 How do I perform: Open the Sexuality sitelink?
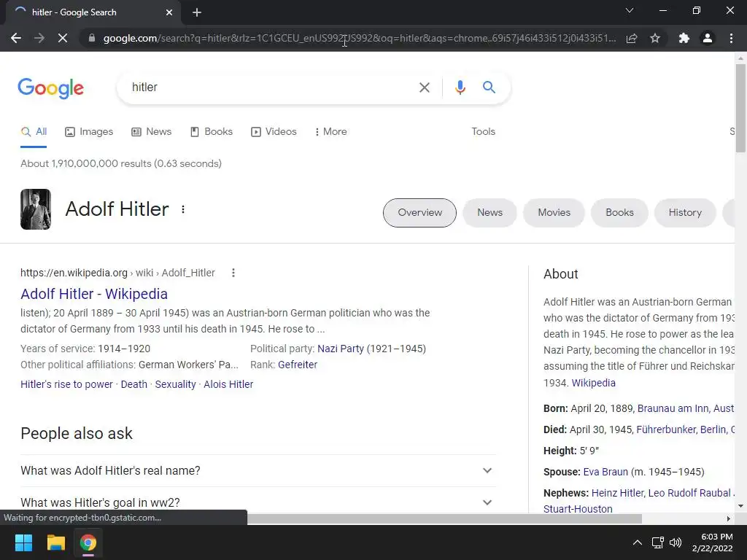coord(175,384)
